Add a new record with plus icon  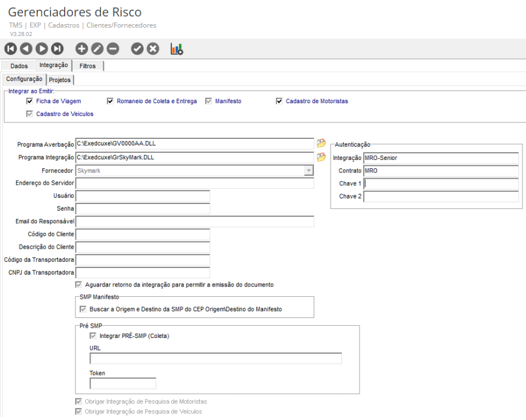pos(81,49)
